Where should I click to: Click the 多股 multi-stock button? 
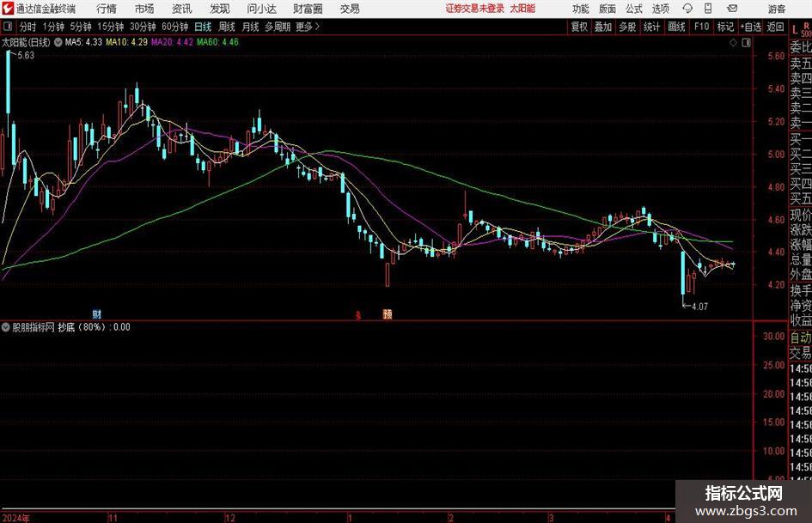627,27
